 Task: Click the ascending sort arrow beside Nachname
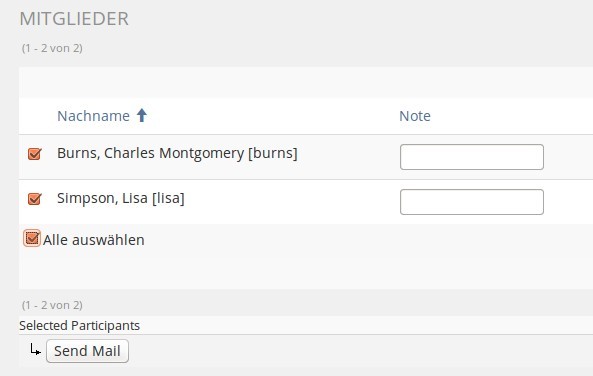(142, 115)
